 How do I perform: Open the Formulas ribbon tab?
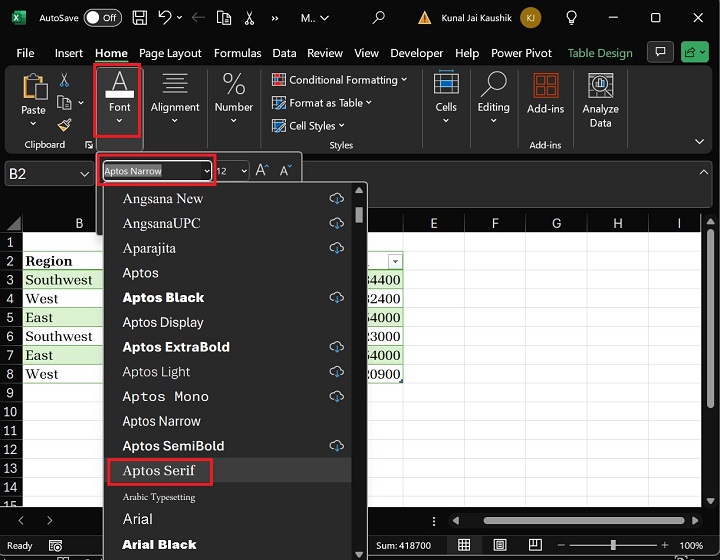point(237,53)
